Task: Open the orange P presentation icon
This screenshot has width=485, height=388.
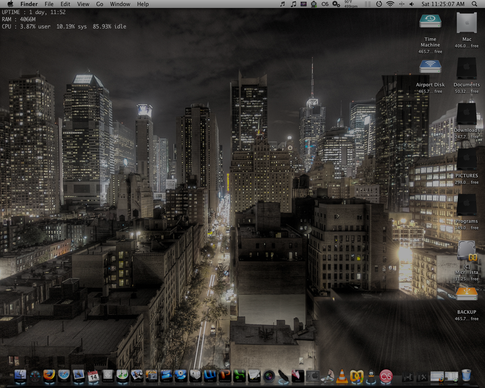Action: [224, 376]
